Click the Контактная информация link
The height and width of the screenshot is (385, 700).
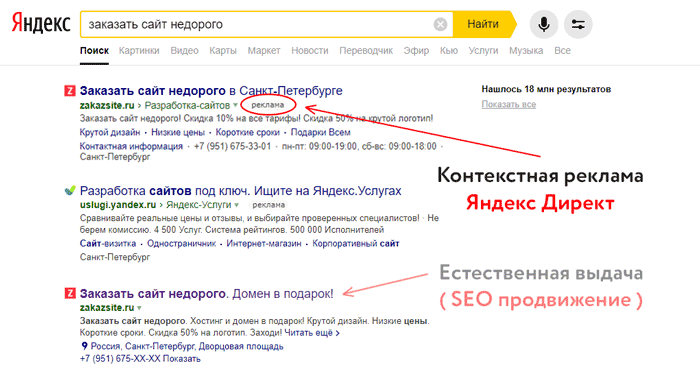pyautogui.click(x=131, y=146)
